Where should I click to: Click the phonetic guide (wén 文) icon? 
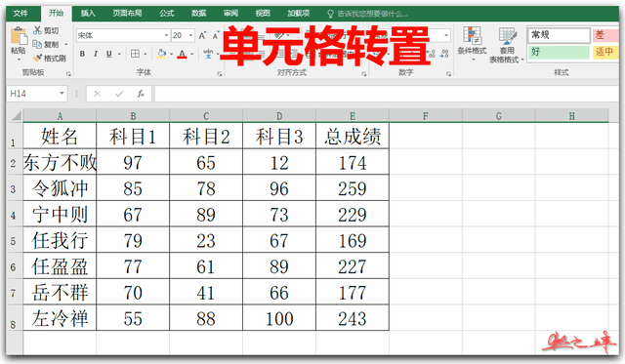point(208,54)
